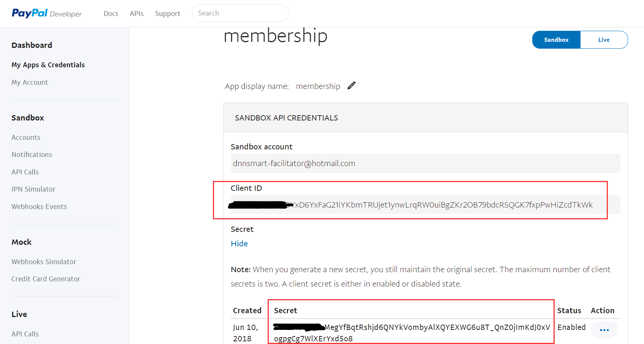Edit app display name with pencil icon
This screenshot has height=344, width=644.
(352, 86)
